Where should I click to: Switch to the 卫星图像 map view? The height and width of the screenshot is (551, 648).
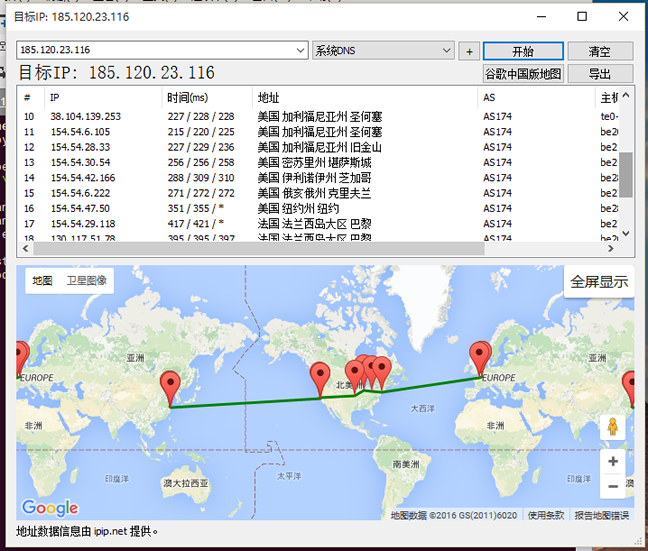(x=88, y=282)
